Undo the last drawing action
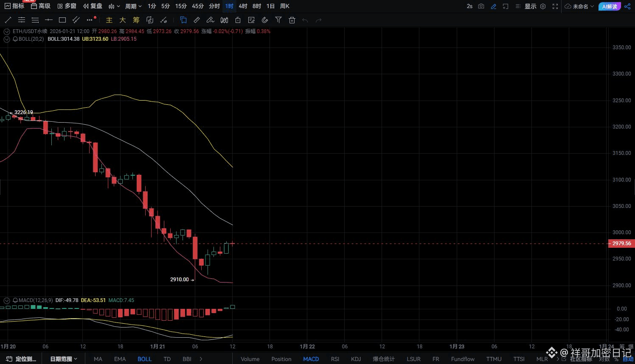Screen dimensions: 635x364 click(305, 20)
